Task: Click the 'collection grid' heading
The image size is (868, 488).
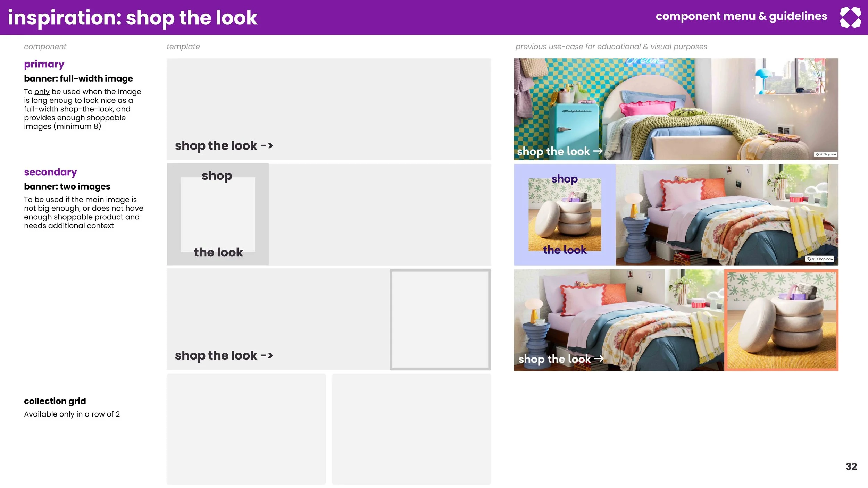Action: click(x=55, y=401)
